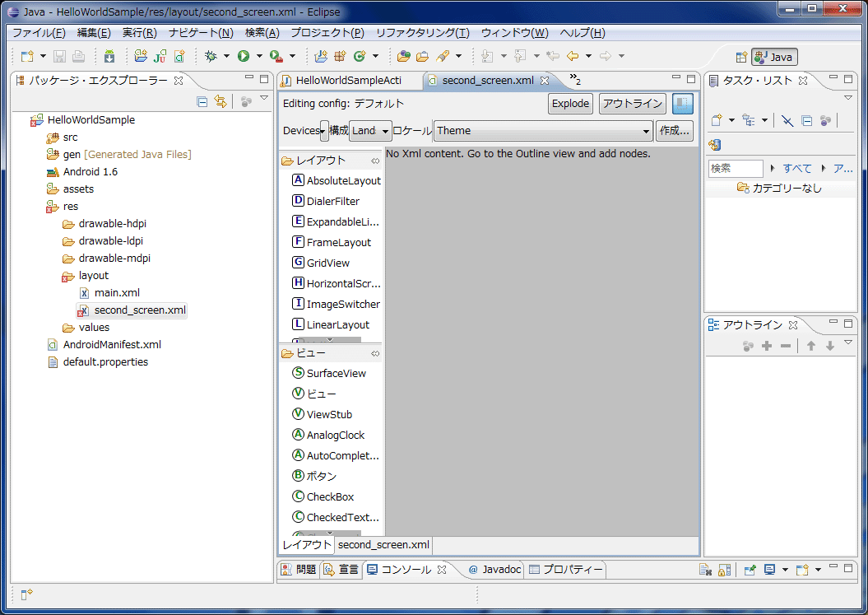Collapse all in Package Explorer
This screenshot has height=615, width=868.
202,101
